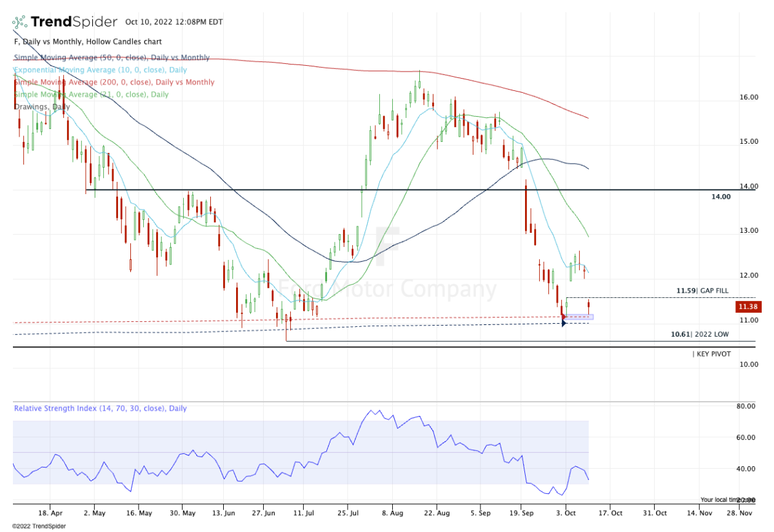This screenshot has width=774, height=532.
Task: Click the 3. Oct date axis label
Action: 567,513
